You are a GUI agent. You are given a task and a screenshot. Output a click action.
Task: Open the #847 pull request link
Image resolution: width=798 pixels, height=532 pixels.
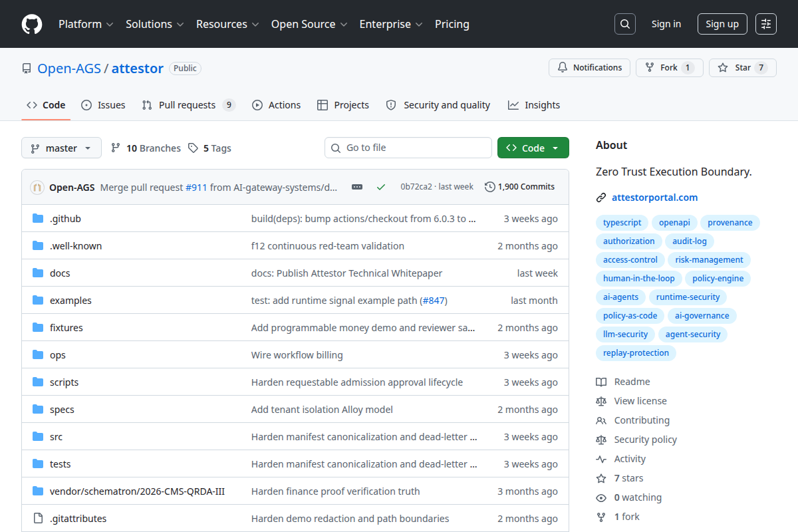434,301
